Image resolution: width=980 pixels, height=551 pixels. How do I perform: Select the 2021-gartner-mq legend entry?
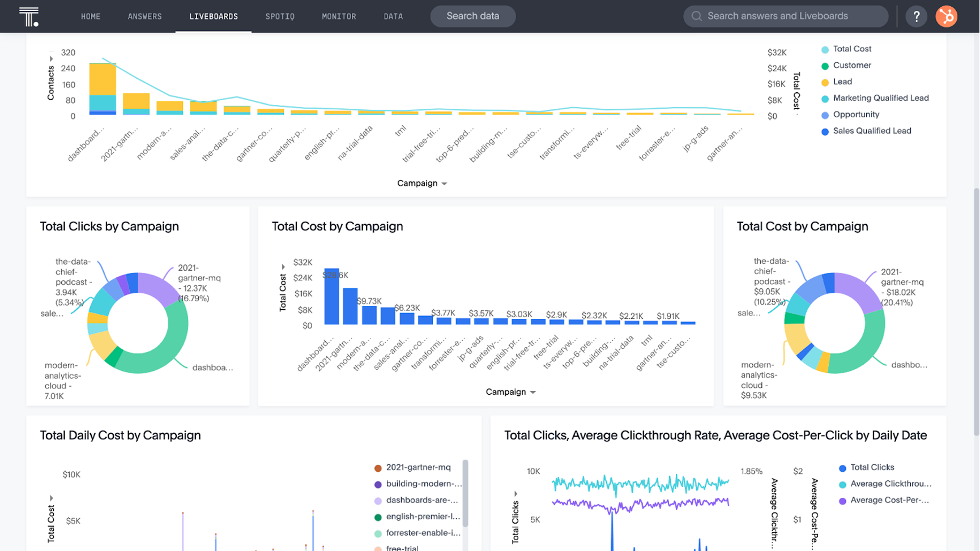click(417, 467)
